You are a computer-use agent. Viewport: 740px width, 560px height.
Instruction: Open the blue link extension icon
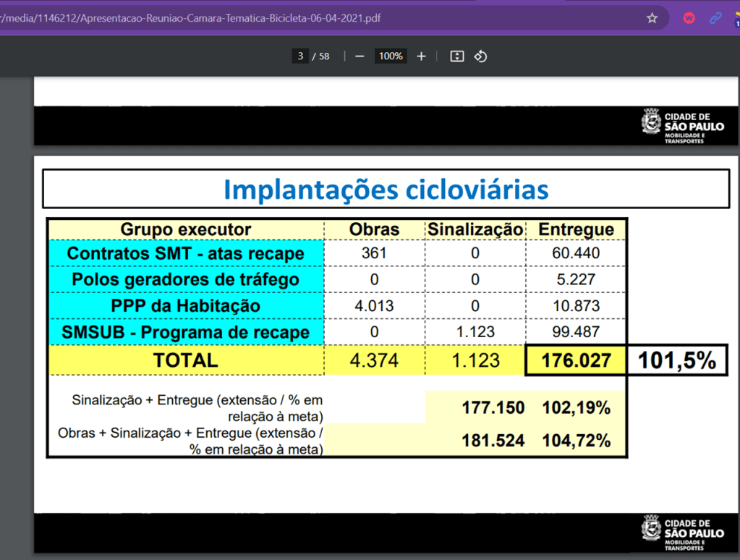[x=715, y=18]
